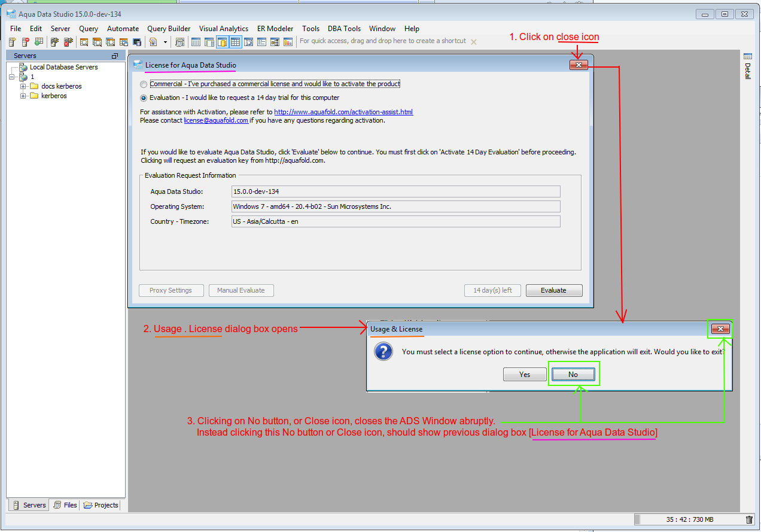Screen dimensions: 761x532
Task: Close the Usage & License dialog
Action: tap(721, 329)
